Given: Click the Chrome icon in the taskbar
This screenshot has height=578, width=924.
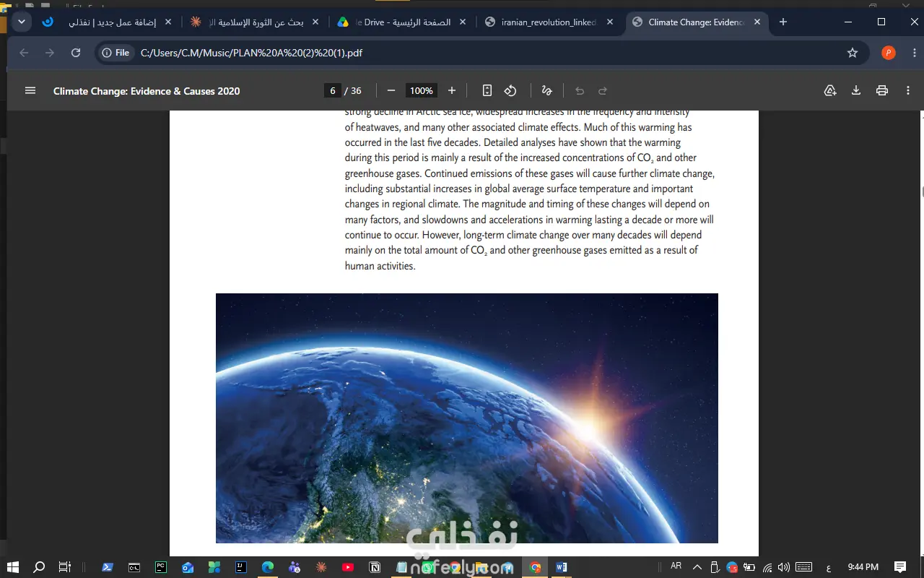Looking at the screenshot, I should coord(535,567).
